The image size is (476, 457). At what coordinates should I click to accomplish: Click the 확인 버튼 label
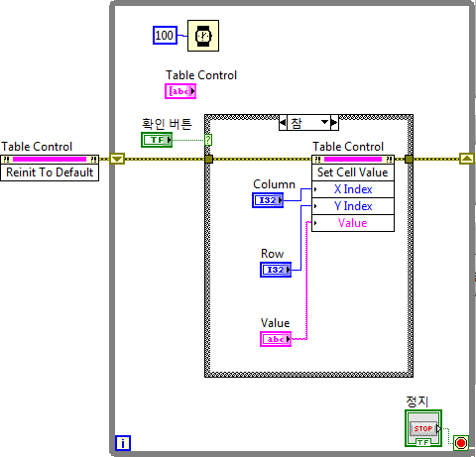tap(167, 124)
